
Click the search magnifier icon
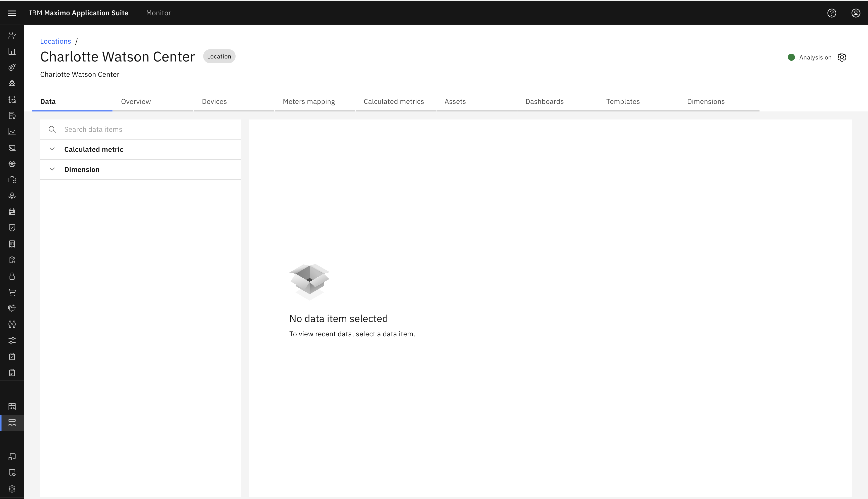coord(52,130)
